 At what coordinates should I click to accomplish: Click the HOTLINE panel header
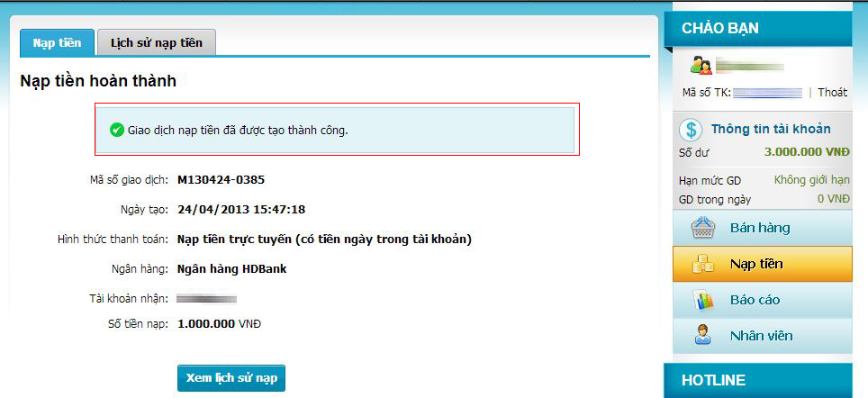[758, 381]
